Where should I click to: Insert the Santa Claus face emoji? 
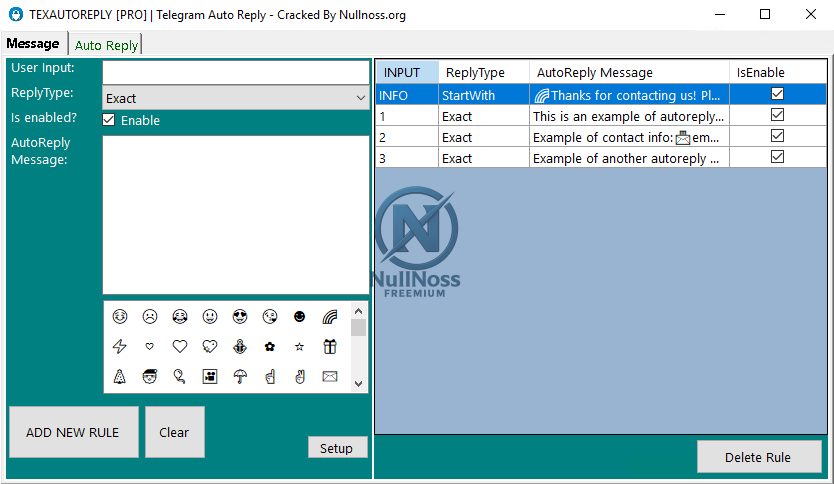[150, 377]
